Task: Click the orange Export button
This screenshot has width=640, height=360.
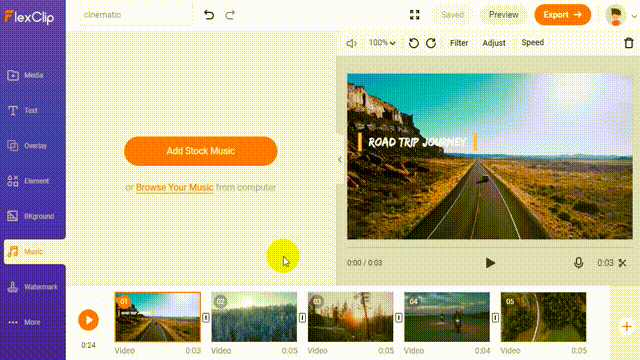Action: [x=562, y=15]
